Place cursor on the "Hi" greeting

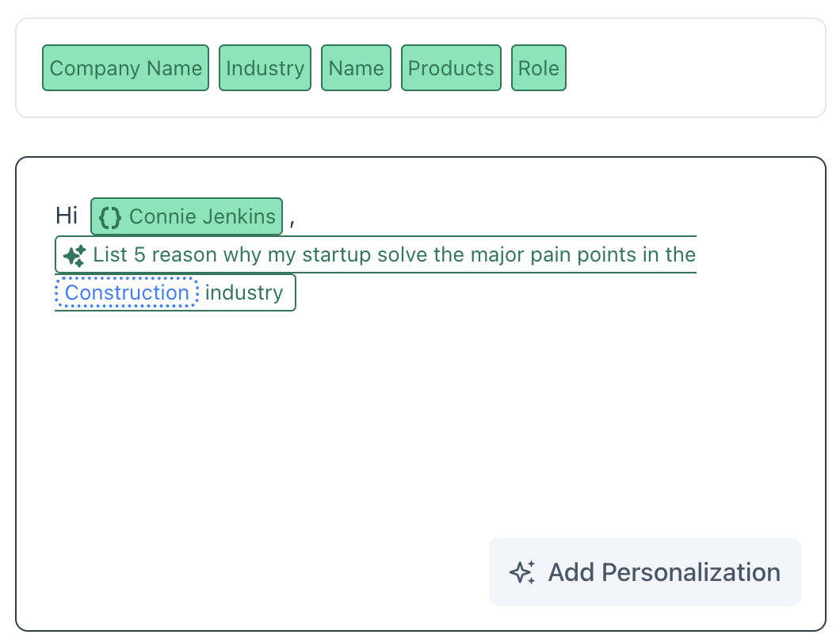click(67, 216)
